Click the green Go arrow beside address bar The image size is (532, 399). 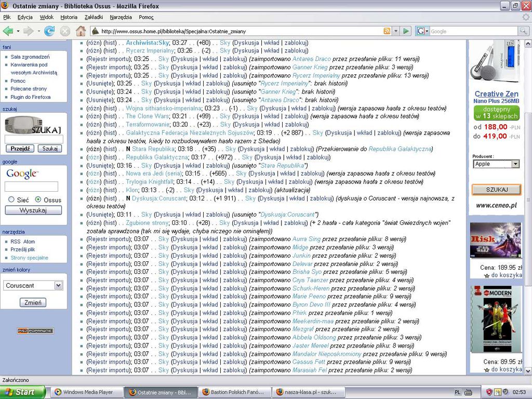(x=406, y=31)
